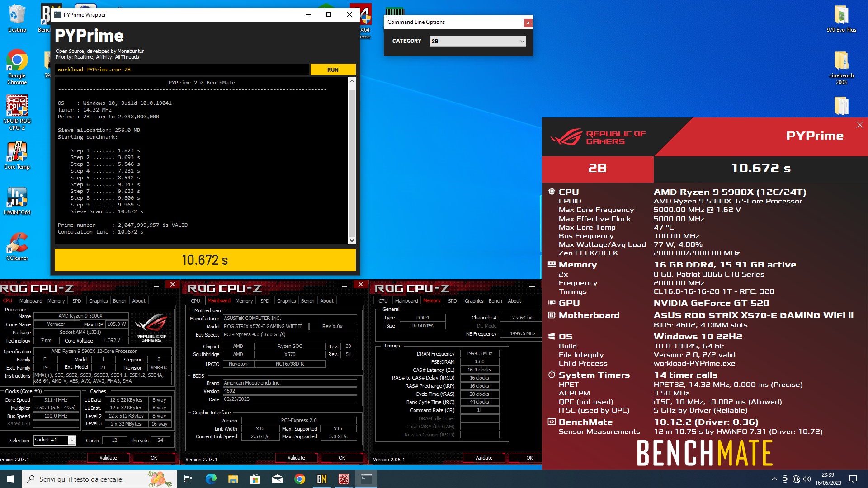Click the PYPrime output scrollbar down arrow
The height and width of the screenshot is (488, 868).
[x=352, y=241]
